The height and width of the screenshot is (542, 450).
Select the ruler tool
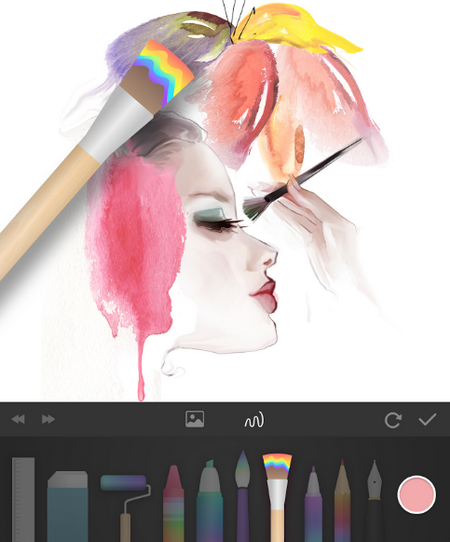(23, 499)
